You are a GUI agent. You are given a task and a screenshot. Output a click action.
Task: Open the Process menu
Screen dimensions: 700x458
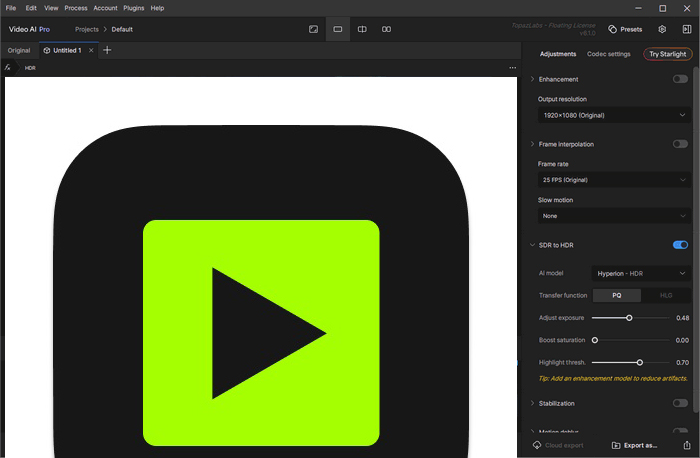[76, 8]
